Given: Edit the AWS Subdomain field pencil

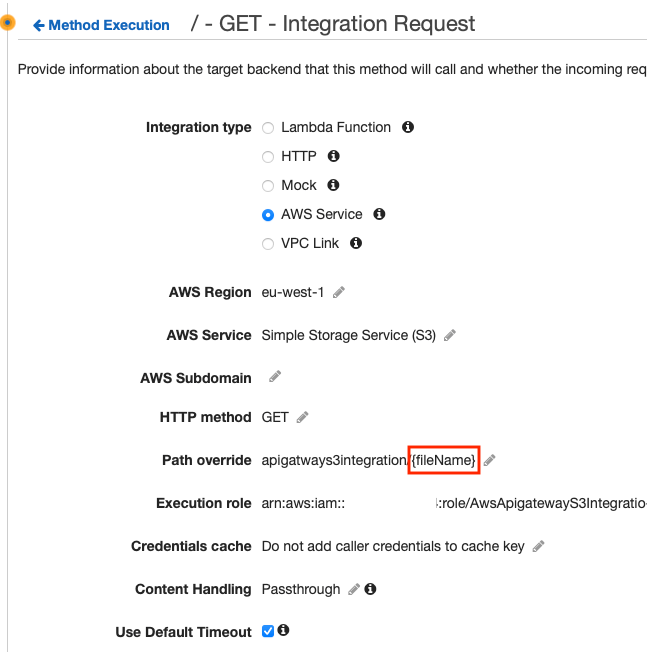Looking at the screenshot, I should coord(275,378).
